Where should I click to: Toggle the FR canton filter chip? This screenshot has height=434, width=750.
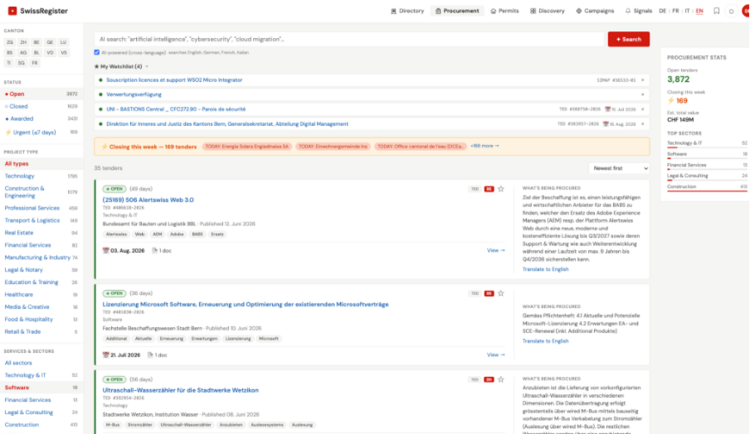[x=34, y=63]
